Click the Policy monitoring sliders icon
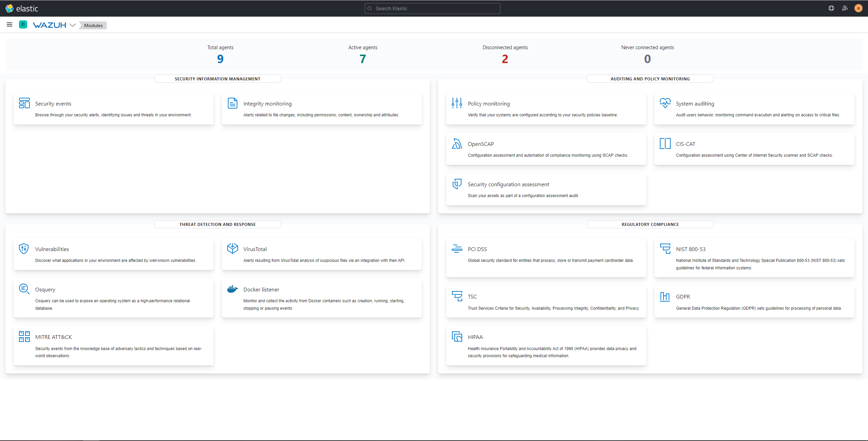The width and height of the screenshot is (868, 441). click(x=457, y=103)
